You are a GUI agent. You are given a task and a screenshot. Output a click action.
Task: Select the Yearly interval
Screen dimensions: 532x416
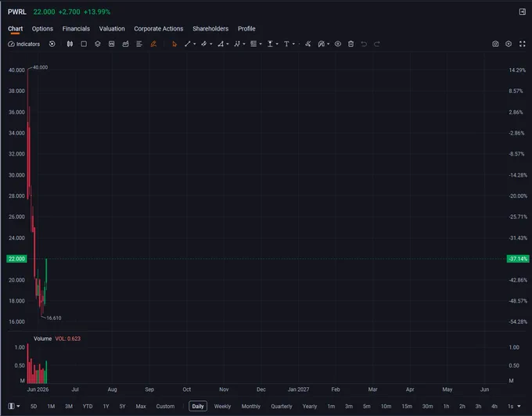[310, 406]
